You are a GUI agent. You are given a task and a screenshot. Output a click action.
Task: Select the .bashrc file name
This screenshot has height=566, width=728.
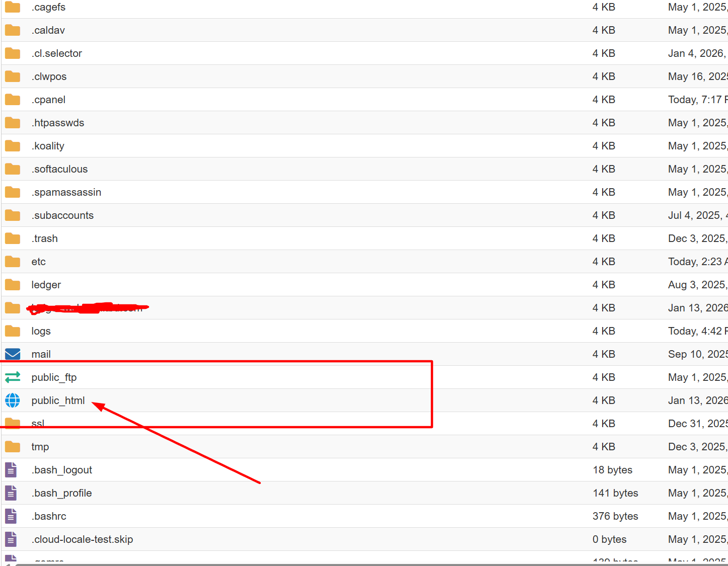pyautogui.click(x=49, y=516)
